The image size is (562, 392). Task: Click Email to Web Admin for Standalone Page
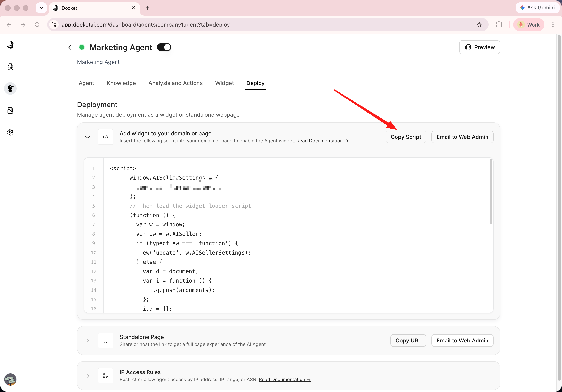462,340
